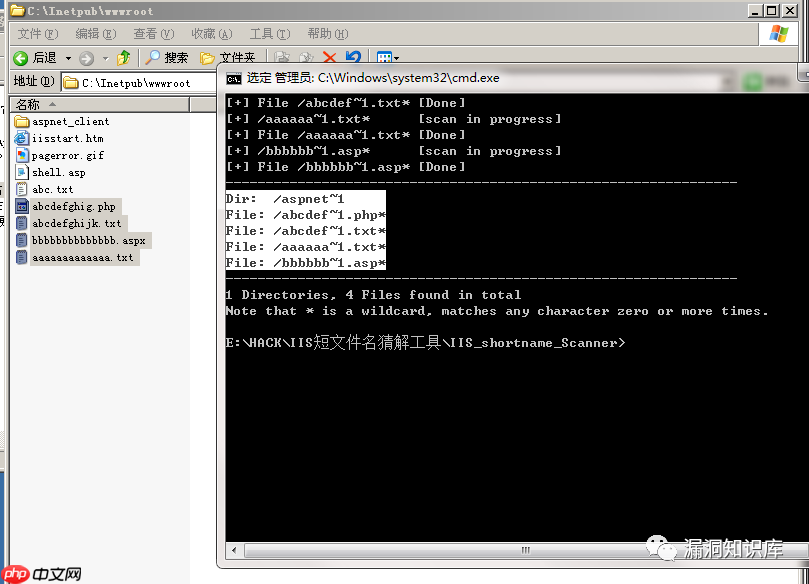
Task: Click the address bar showing C:\Inetpub\wwwroot
Action: (x=139, y=83)
